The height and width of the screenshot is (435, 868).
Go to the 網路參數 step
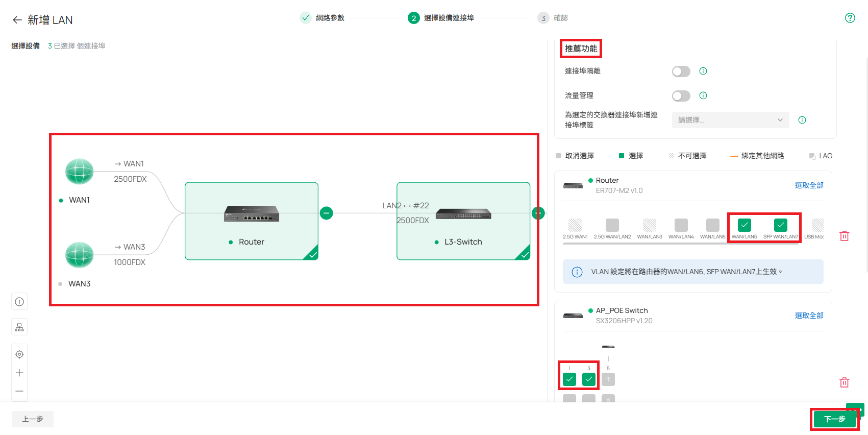pyautogui.click(x=323, y=18)
